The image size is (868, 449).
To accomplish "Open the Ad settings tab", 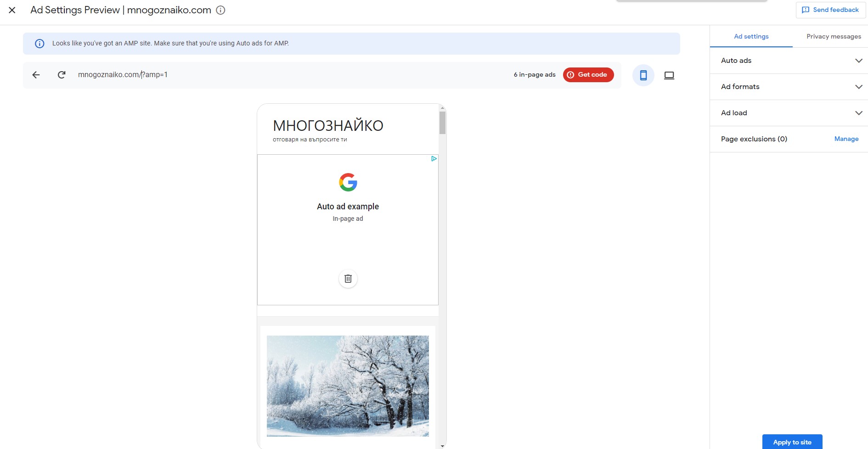I will pyautogui.click(x=751, y=37).
